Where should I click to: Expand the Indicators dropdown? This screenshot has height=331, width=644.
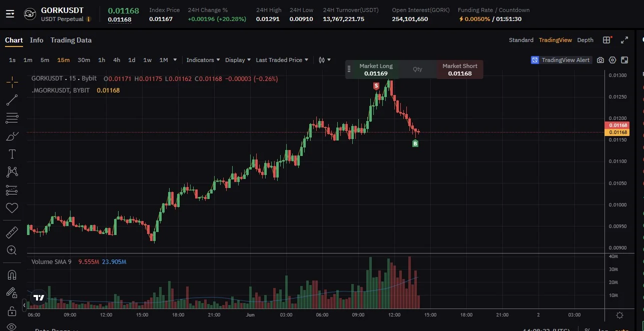[x=203, y=60]
